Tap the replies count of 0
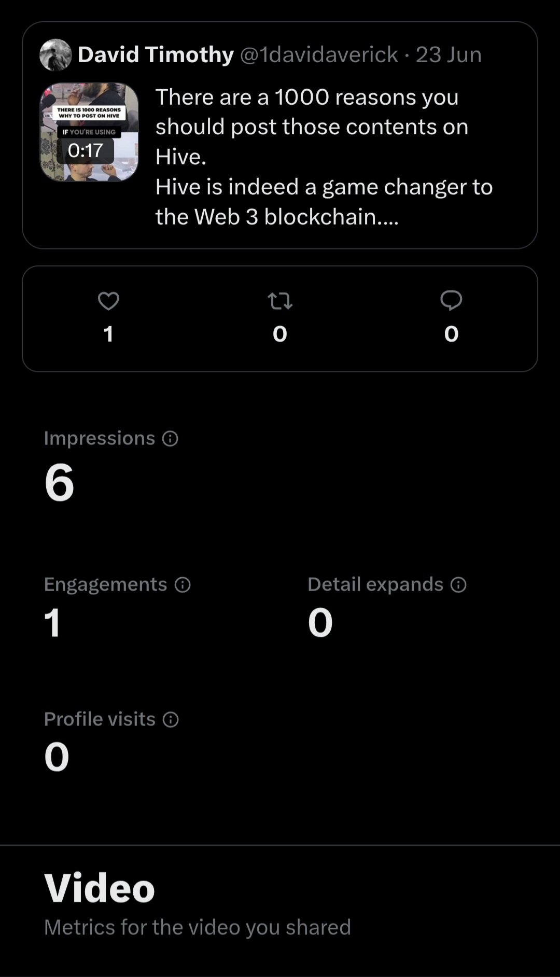The image size is (560, 977). pyautogui.click(x=451, y=334)
